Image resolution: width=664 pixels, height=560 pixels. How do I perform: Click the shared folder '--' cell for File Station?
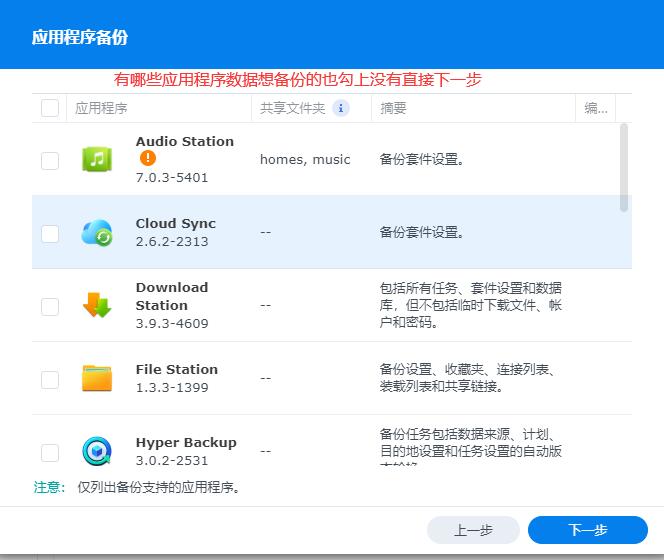click(266, 378)
